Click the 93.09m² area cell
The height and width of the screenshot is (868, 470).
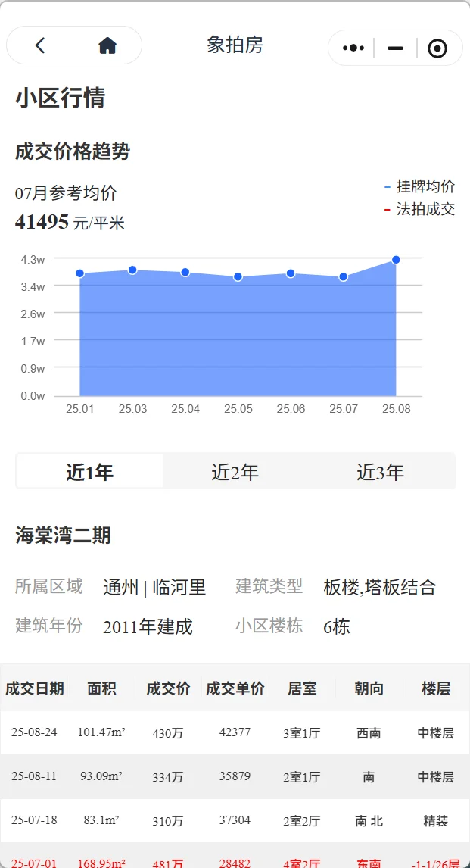[101, 776]
